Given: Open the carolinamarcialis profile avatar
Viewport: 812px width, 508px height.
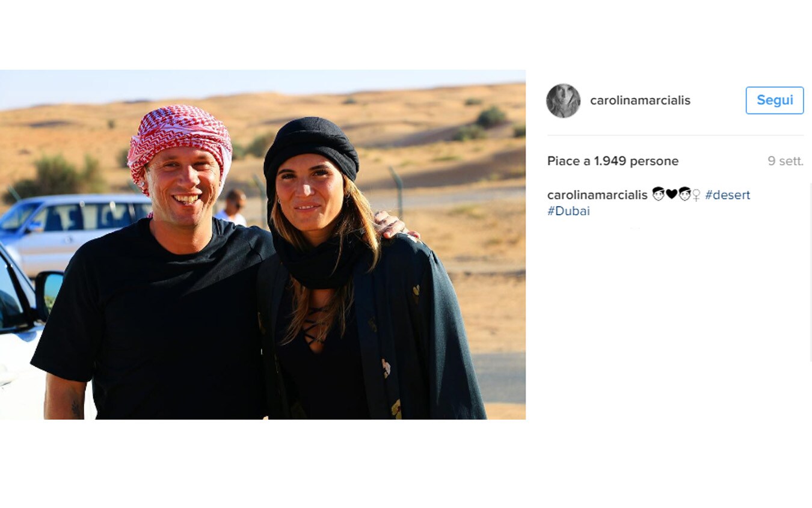Looking at the screenshot, I should click(563, 101).
